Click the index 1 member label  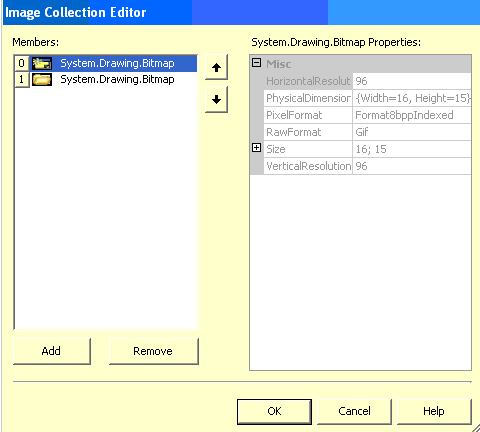22,80
